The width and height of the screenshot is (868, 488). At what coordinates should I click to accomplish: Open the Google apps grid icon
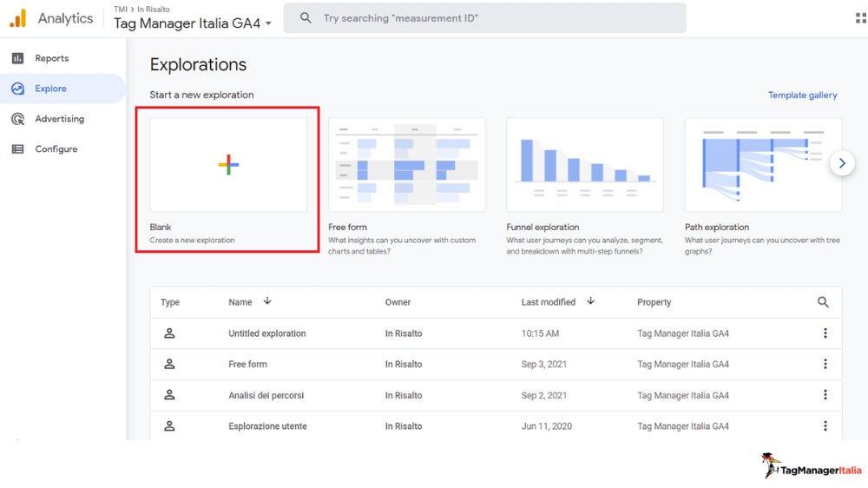click(x=861, y=18)
